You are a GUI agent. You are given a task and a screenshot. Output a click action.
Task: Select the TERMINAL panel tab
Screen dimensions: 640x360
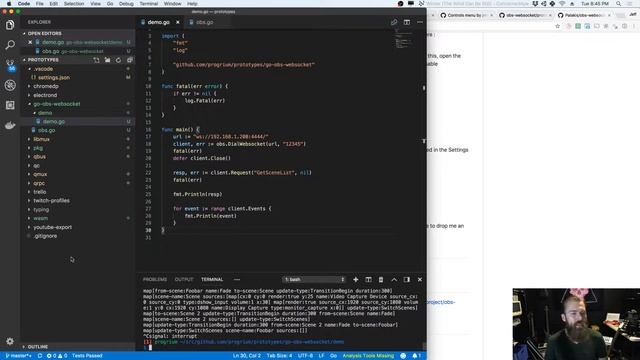(212, 280)
